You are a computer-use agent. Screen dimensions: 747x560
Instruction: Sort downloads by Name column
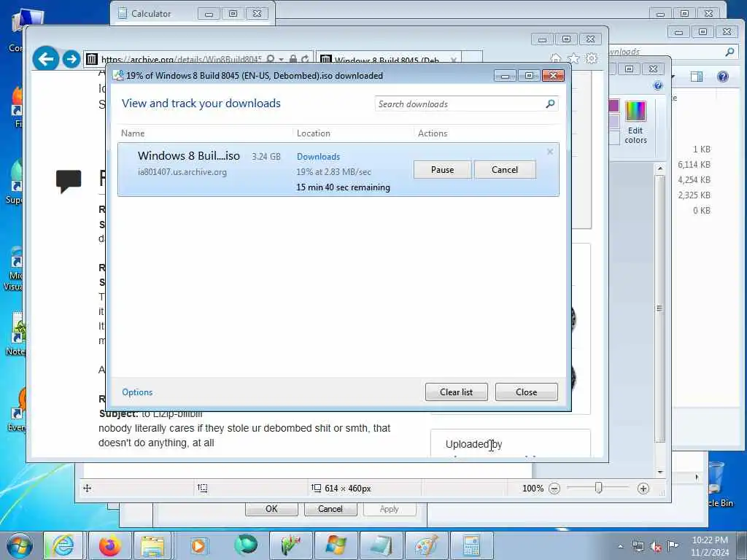(133, 133)
